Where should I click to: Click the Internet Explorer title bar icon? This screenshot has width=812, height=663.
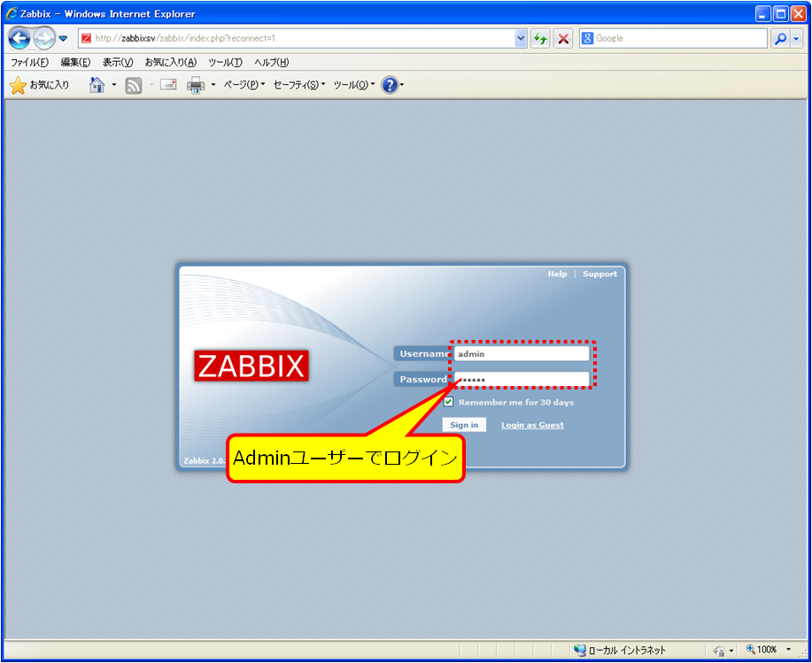(x=12, y=13)
